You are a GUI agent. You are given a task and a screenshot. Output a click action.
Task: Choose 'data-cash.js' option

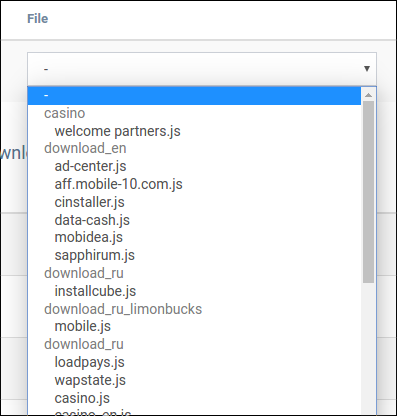92,220
